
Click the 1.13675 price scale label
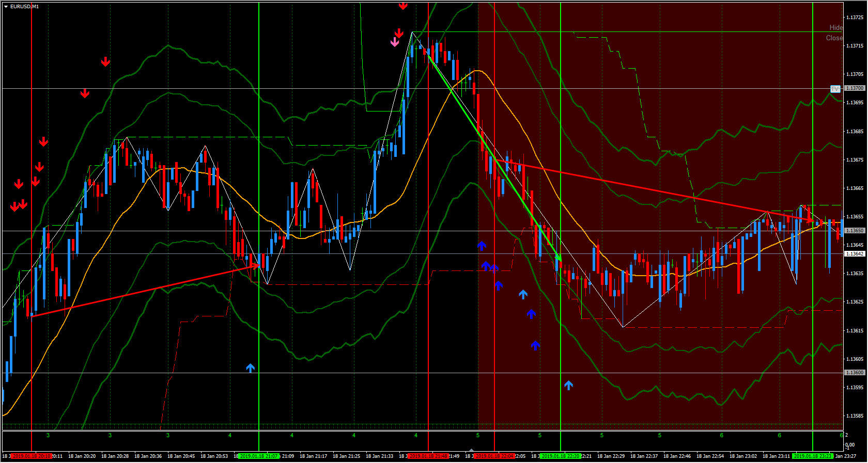[x=855, y=160]
